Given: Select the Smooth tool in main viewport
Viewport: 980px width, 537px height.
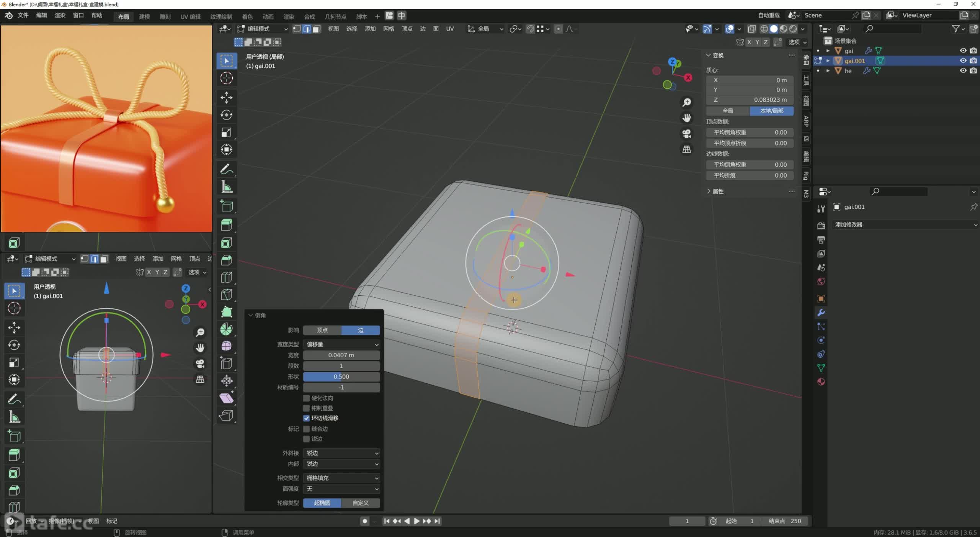Looking at the screenshot, I should tap(226, 346).
